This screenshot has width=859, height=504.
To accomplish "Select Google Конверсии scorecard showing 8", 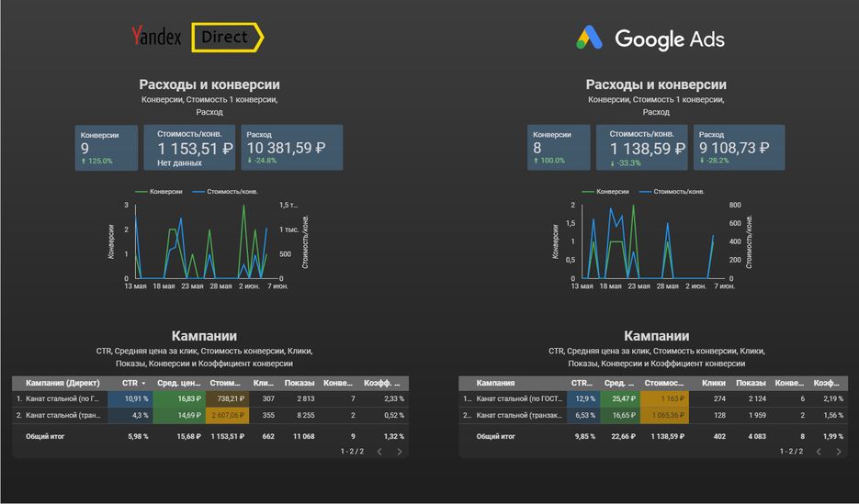I will point(559,147).
